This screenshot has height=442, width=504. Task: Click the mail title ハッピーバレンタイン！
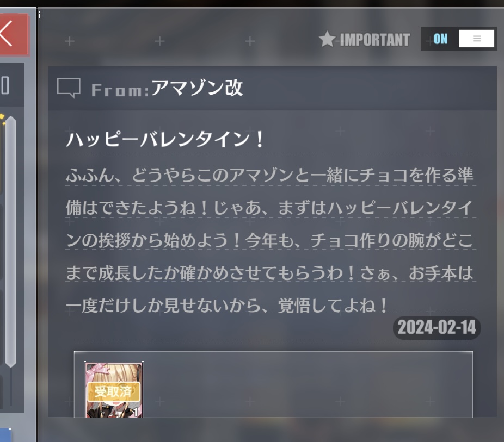(x=166, y=140)
